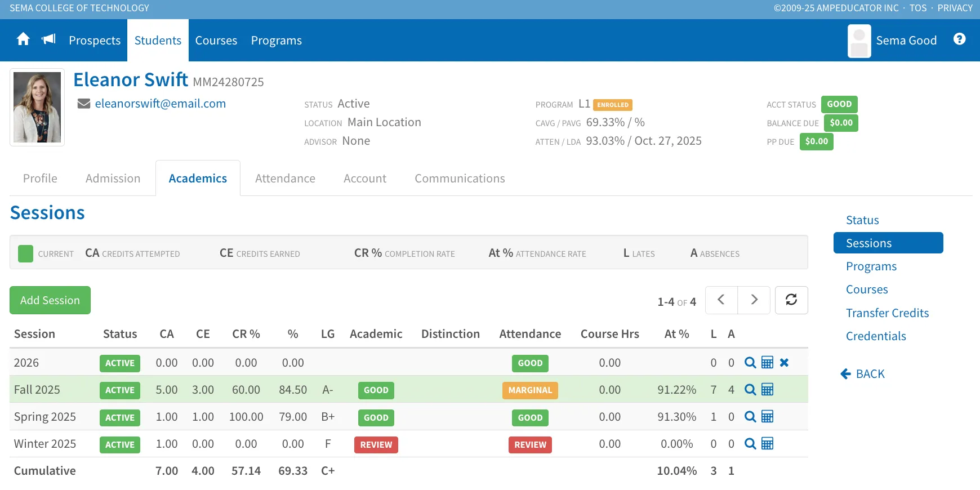Click the Add Session button
This screenshot has width=980, height=490.
(x=50, y=300)
